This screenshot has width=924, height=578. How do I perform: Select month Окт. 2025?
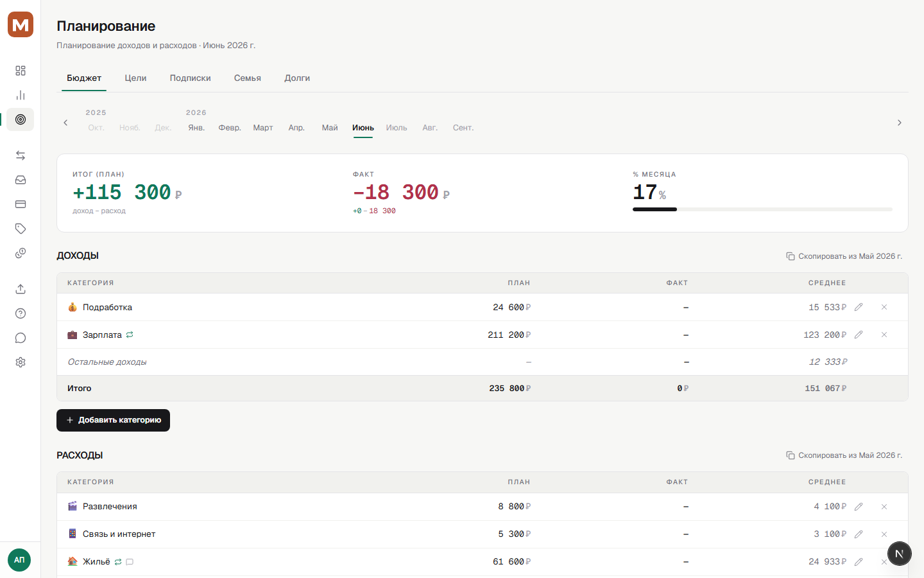point(96,128)
